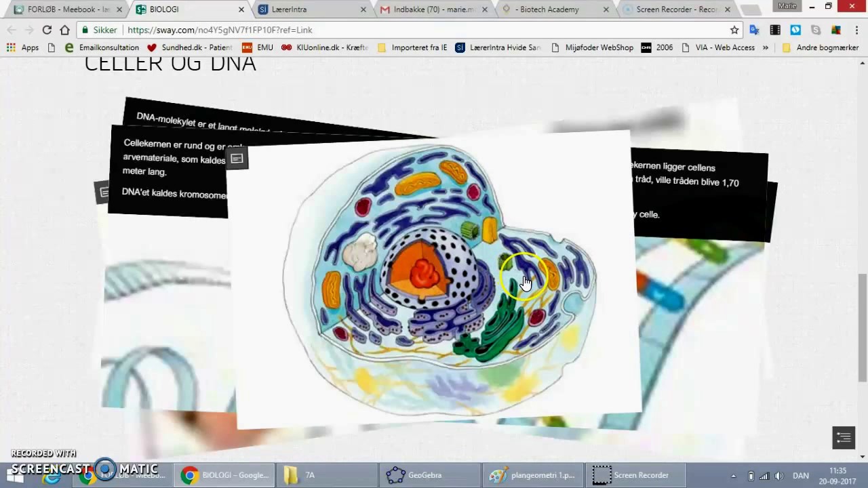Open the 2006 bookmark
The height and width of the screenshot is (488, 868).
657,47
